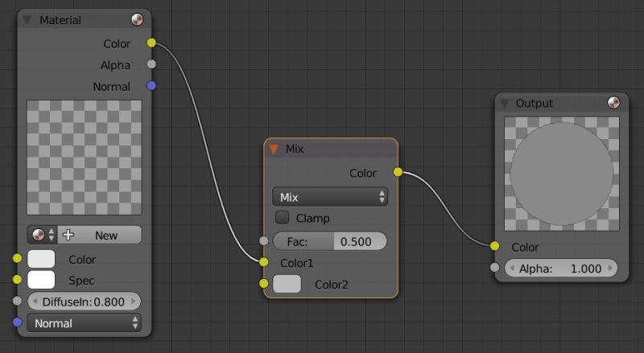
Task: Select the Material node header title
Action: pyautogui.click(x=60, y=20)
